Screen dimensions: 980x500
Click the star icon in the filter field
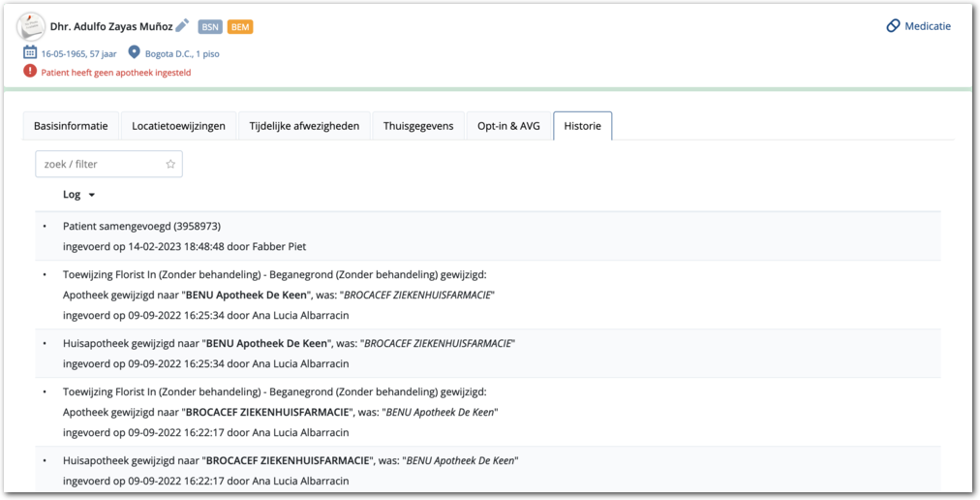(x=170, y=165)
